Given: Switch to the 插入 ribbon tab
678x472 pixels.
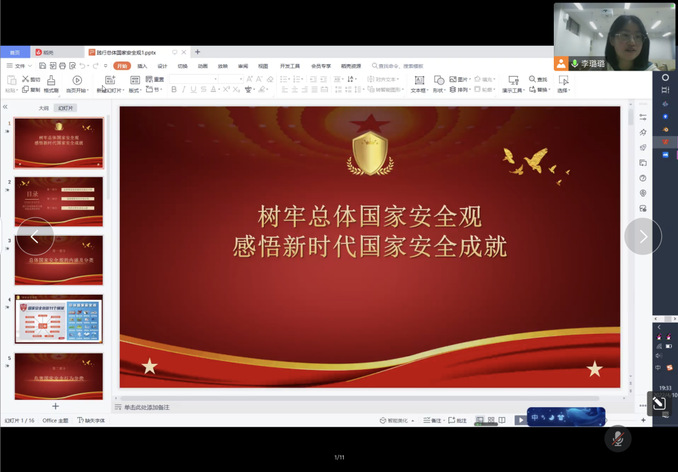Looking at the screenshot, I should pos(142,66).
